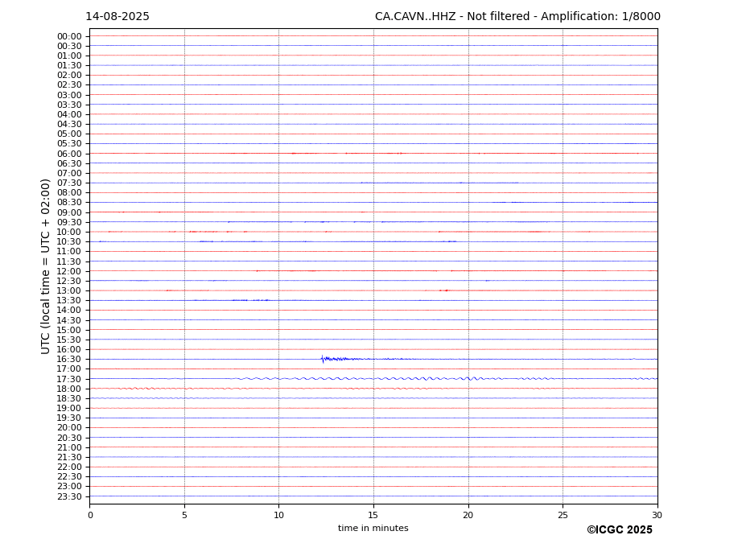Click the y-axis label UTC local time
Image resolution: width=746 pixels, height=560 pixels.
click(x=45, y=266)
